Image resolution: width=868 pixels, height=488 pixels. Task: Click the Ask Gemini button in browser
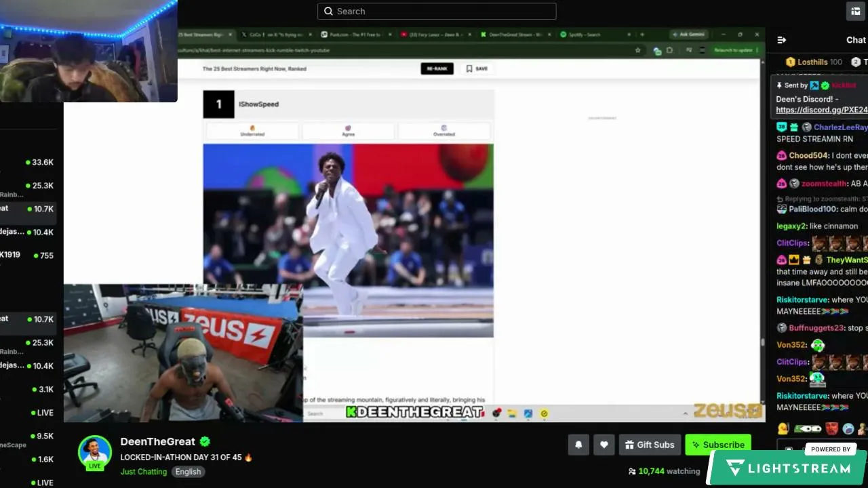[688, 35]
